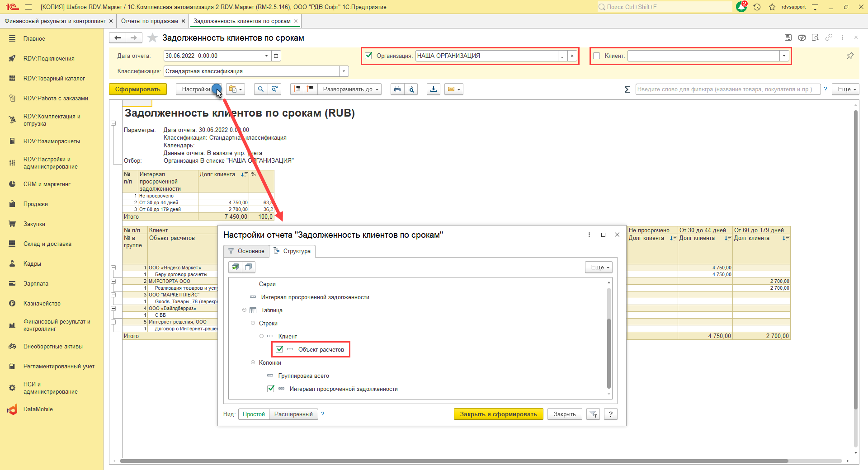Screen dimensions: 868x470
Task: Collapse the Таблица node in structure tree
Action: click(244, 310)
